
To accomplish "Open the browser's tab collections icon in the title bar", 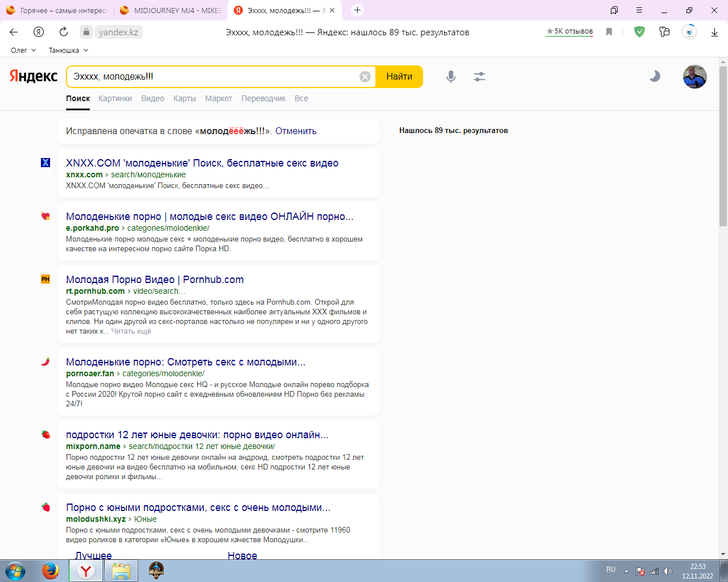I will click(x=614, y=10).
